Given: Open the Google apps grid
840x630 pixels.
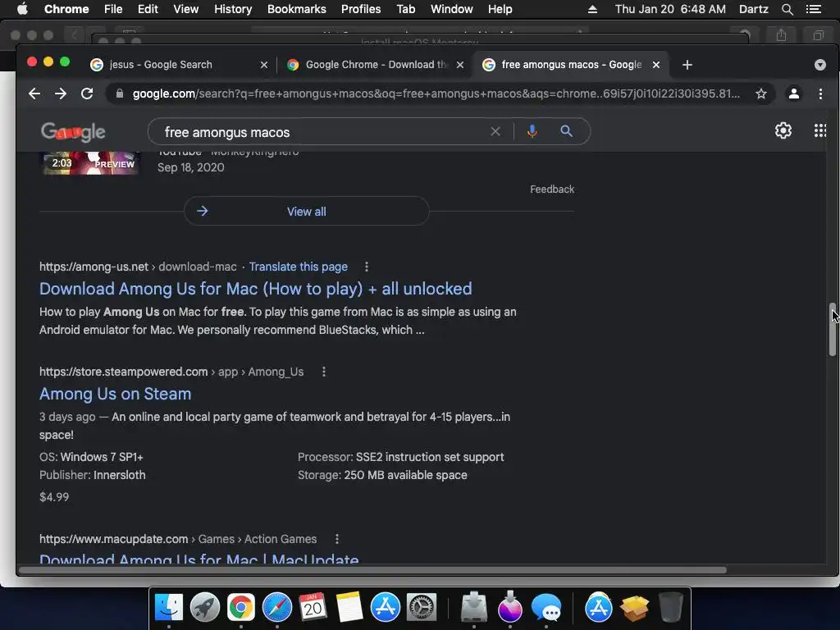Looking at the screenshot, I should (x=819, y=130).
